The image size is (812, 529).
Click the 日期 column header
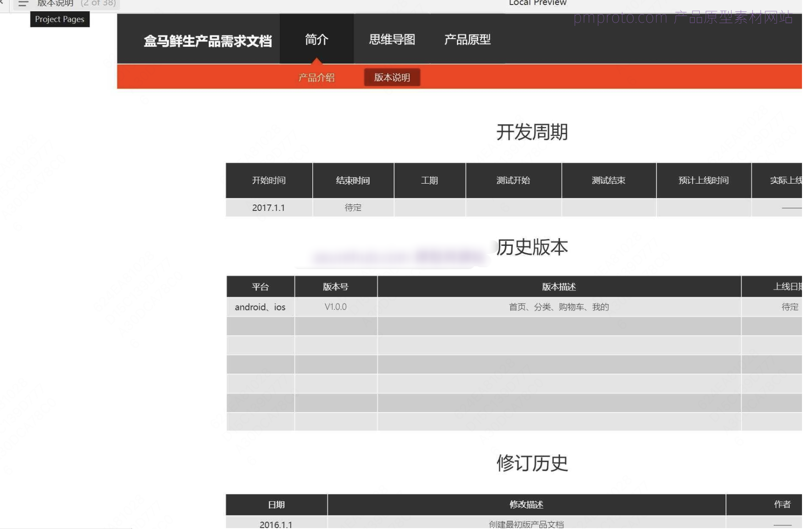276,504
